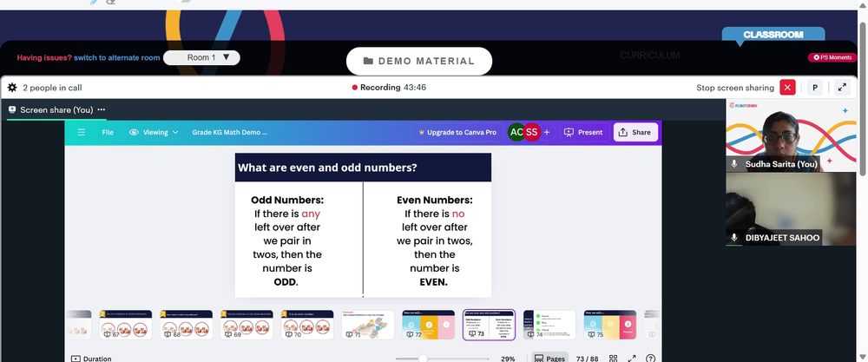Select slide 68 thumbnail
This screenshot has width=868, height=362.
187,325
